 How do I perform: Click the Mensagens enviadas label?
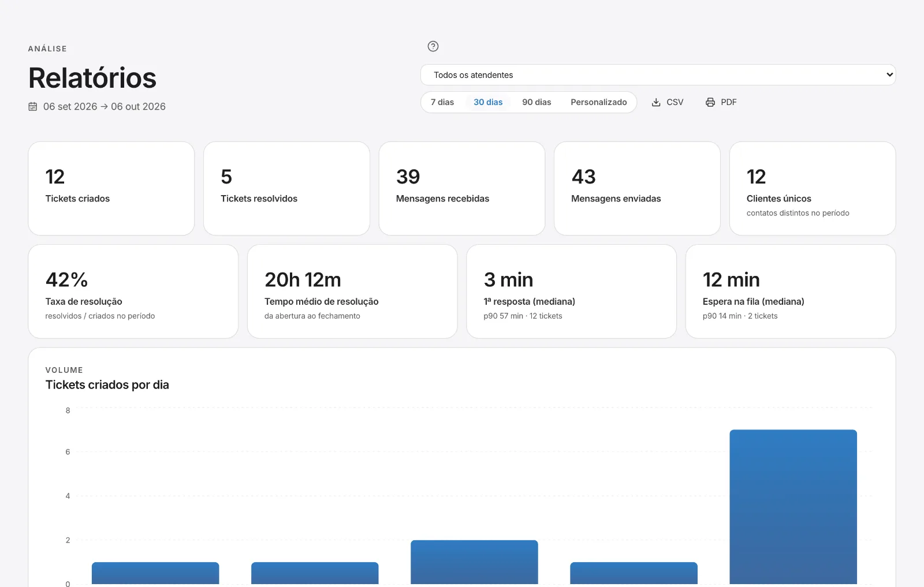pos(616,199)
